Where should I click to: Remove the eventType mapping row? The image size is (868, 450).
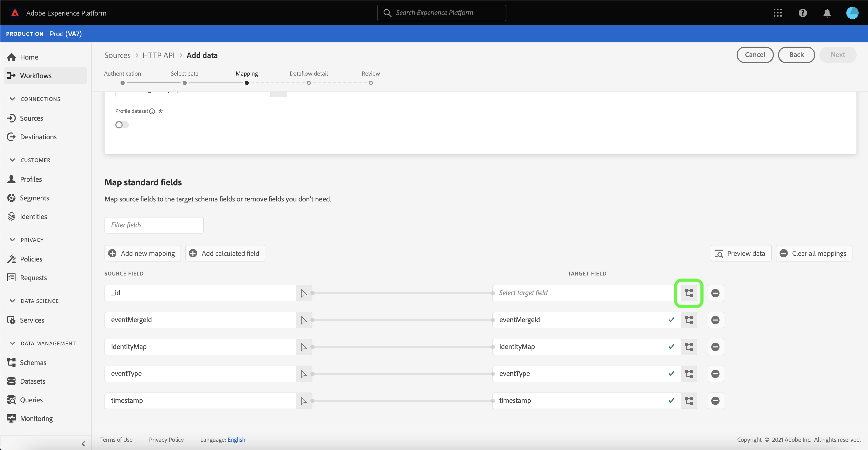715,374
